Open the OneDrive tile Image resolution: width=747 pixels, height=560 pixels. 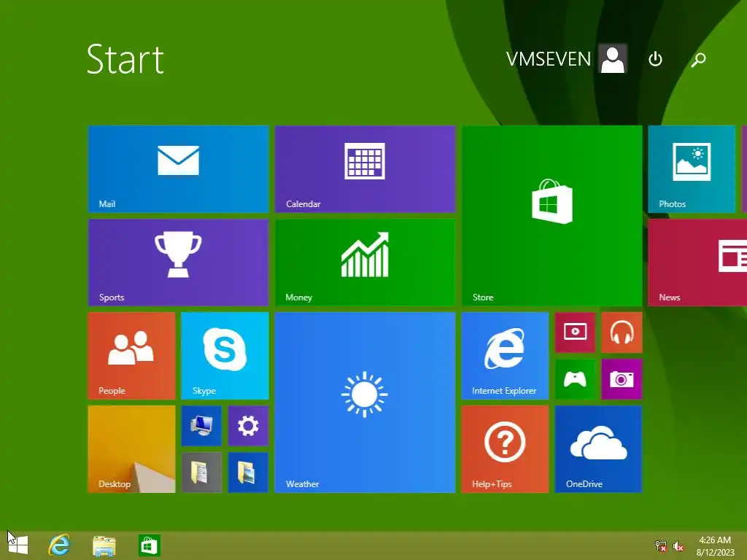(x=599, y=449)
